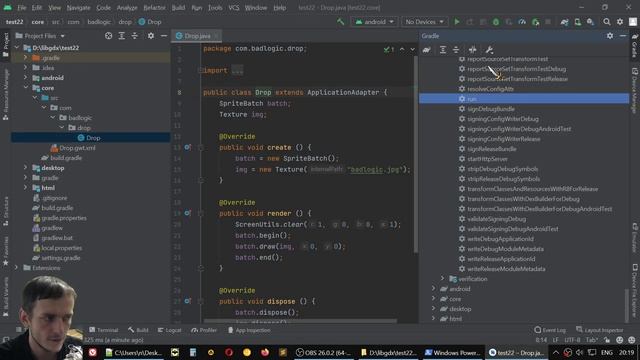Screen dimensions: 640x360
Task: Open the AVD Manager icon
Action: coord(578,22)
